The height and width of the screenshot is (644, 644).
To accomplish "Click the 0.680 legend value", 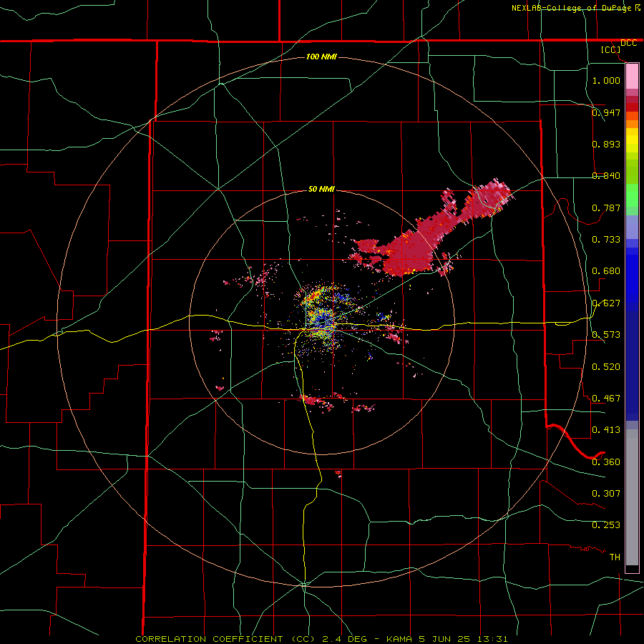I will (606, 270).
